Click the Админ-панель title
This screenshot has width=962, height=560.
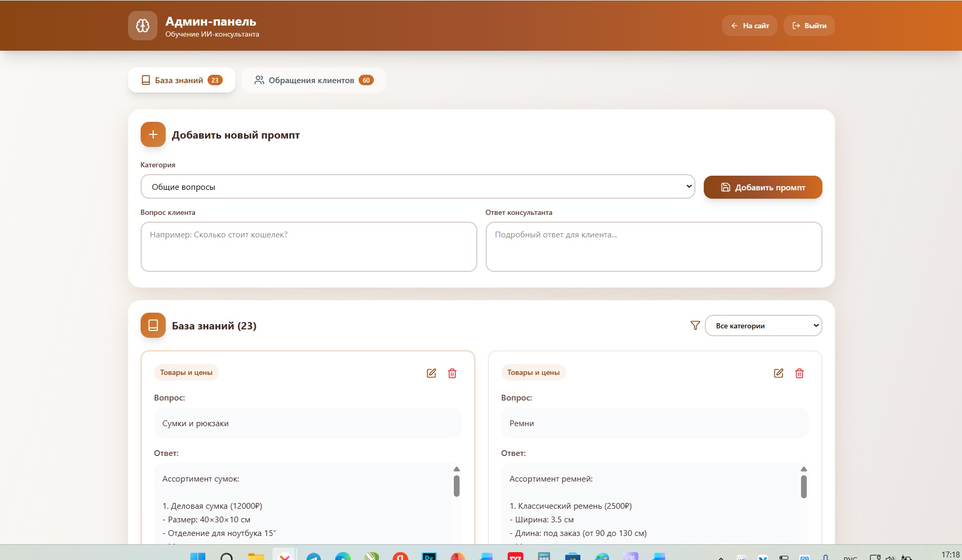pyautogui.click(x=211, y=21)
